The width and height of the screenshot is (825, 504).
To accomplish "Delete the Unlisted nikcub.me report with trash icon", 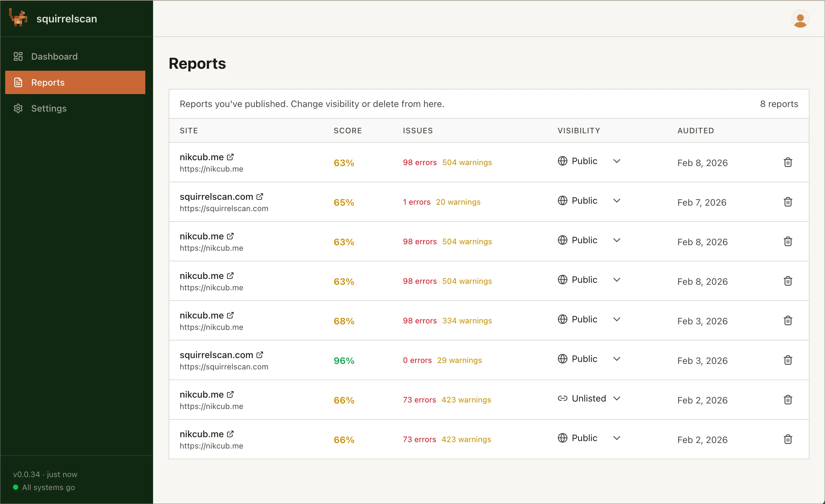I will point(788,400).
